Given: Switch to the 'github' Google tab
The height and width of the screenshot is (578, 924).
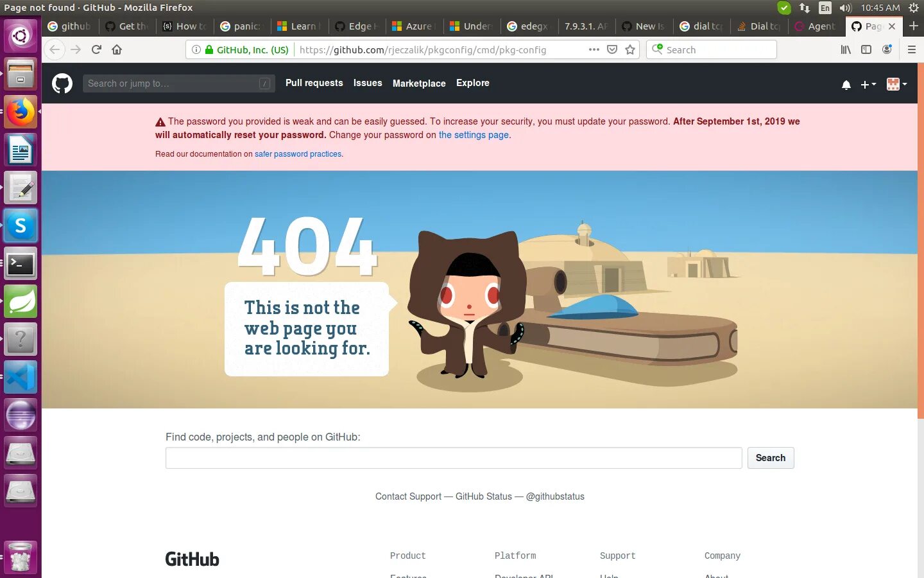Looking at the screenshot, I should 70,26.
